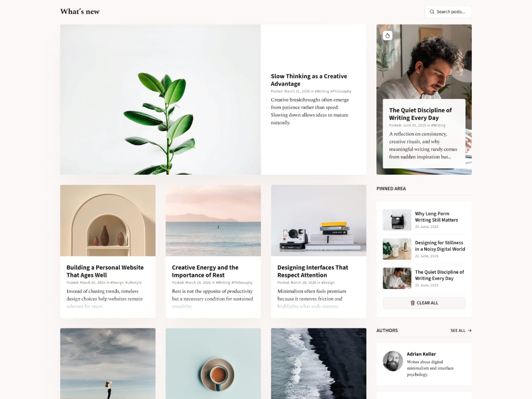Click 'A reflection on consistency' excerpt
532x399 pixels.
pos(423,145)
